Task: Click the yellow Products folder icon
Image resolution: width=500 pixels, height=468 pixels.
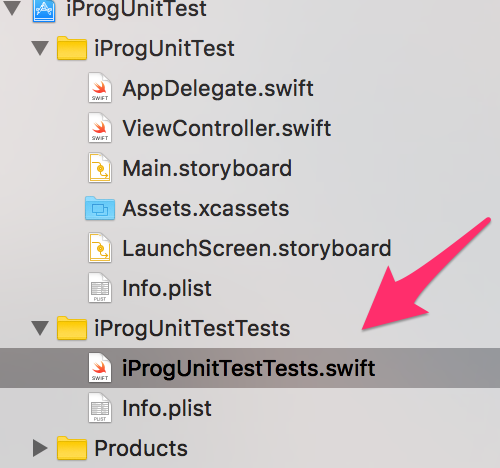Action: tap(72, 448)
